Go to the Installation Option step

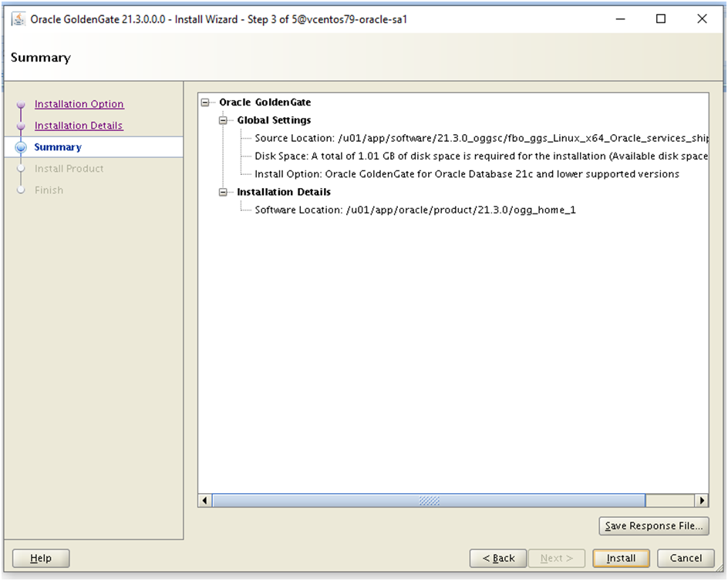79,104
